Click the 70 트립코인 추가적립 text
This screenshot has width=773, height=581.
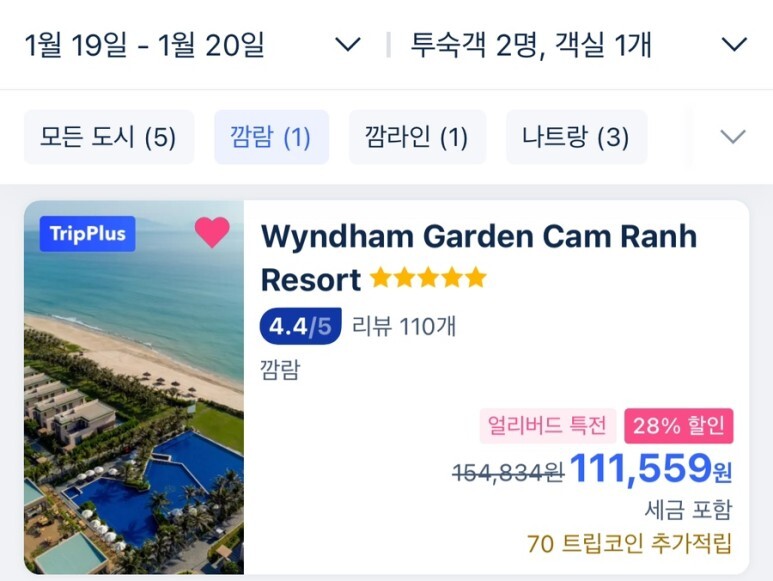click(x=630, y=544)
